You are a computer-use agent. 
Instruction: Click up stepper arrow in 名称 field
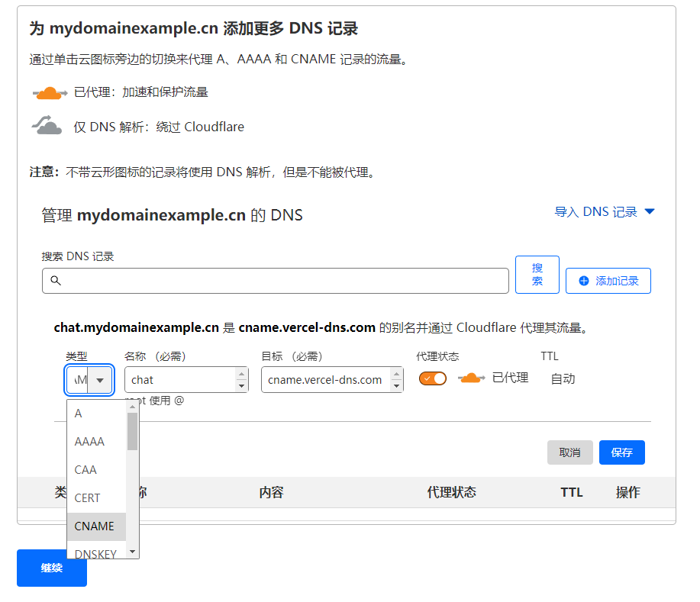click(242, 374)
